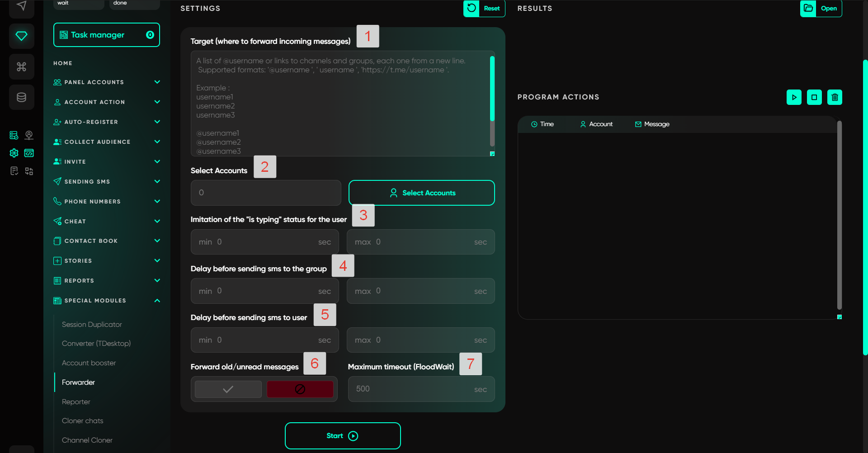This screenshot has width=868, height=453.
Task: Disable forwarding old messages with red toggle
Action: (x=300, y=389)
